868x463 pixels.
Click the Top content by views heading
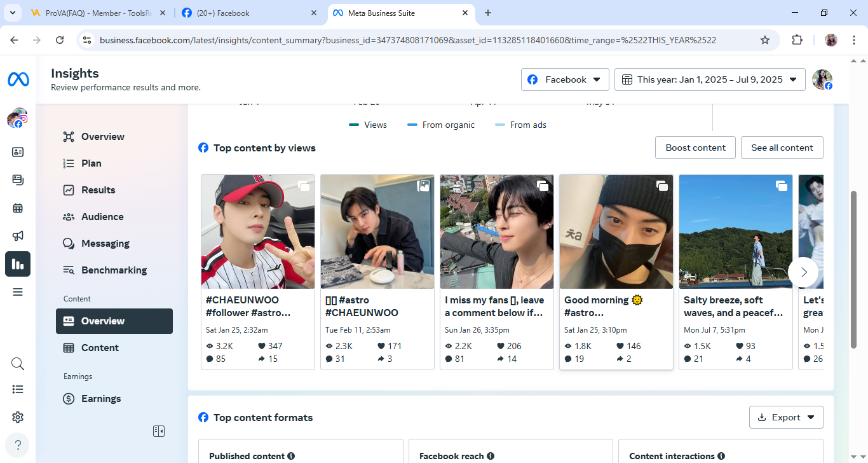tap(264, 148)
